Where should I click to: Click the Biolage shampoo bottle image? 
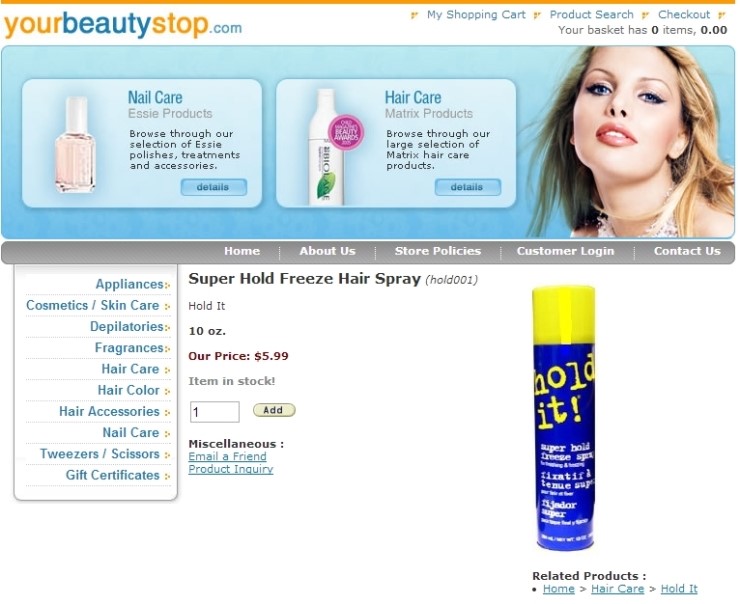pyautogui.click(x=330, y=147)
